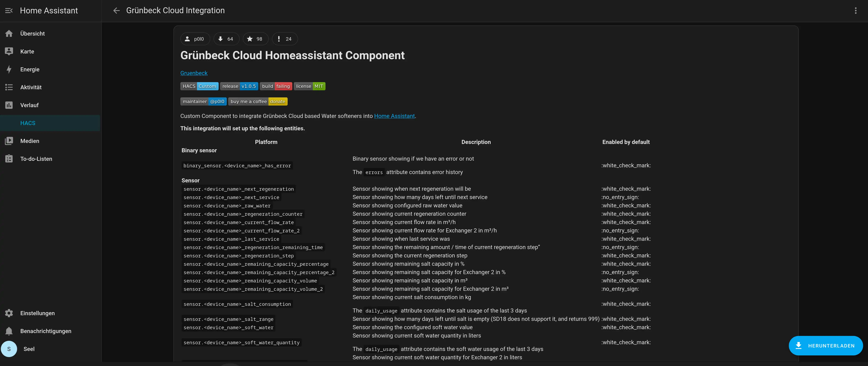Viewport: 868px width, 366px height.
Task: Click sensor.<device_name>_raw_water entity text
Action: pyautogui.click(x=227, y=206)
